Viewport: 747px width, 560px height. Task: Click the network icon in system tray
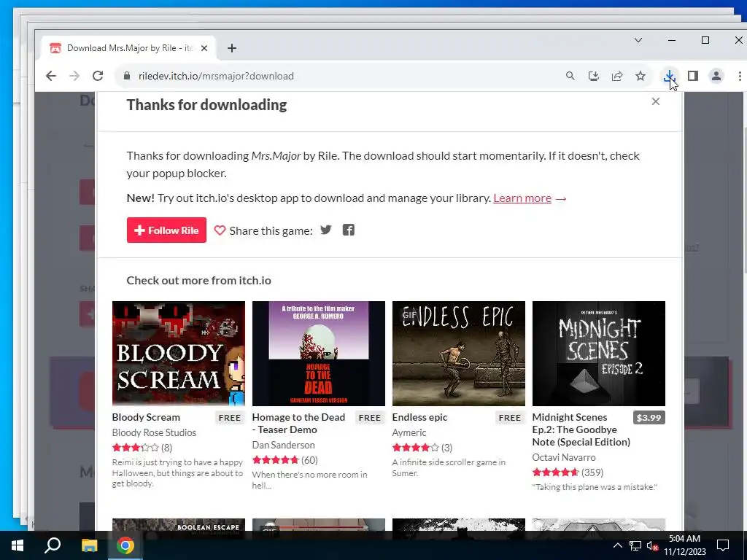(x=635, y=545)
